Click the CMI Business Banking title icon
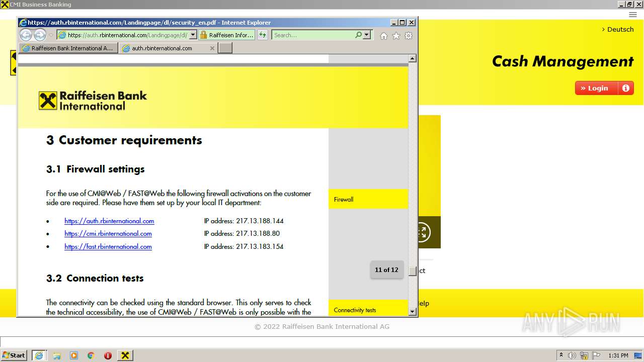Image resolution: width=644 pixels, height=362 pixels. pyautogui.click(x=5, y=5)
